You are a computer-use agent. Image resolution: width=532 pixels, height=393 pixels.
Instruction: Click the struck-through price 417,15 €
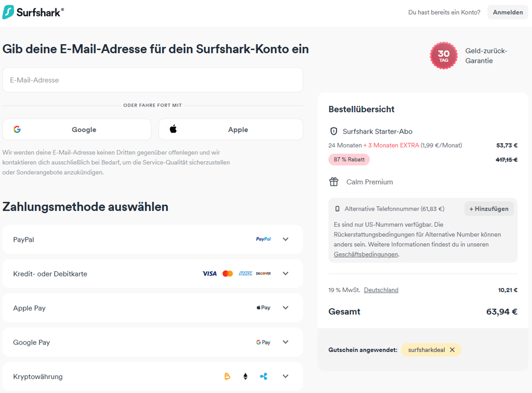(x=507, y=160)
